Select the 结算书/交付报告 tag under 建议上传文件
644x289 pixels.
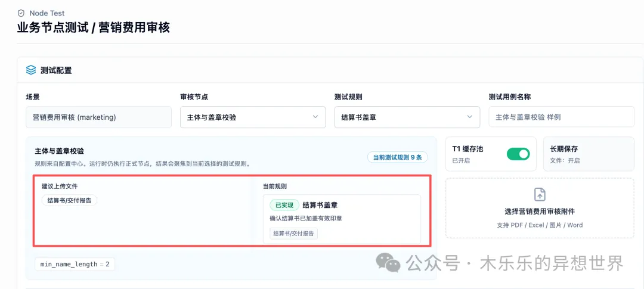click(69, 200)
